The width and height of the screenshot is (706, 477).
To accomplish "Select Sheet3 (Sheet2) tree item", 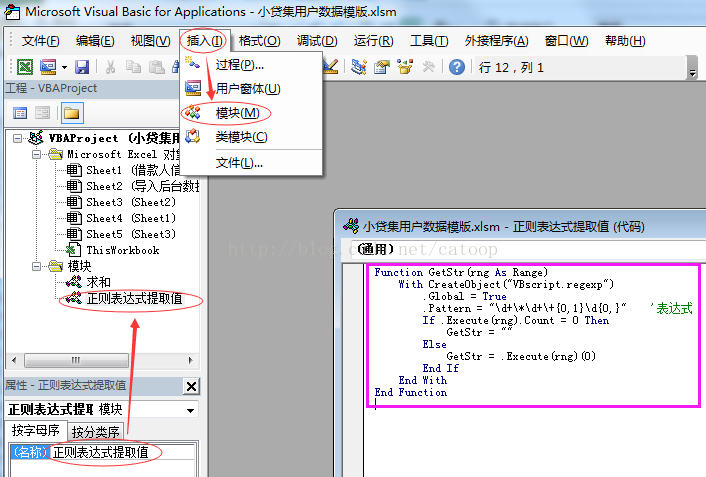I will click(122, 202).
